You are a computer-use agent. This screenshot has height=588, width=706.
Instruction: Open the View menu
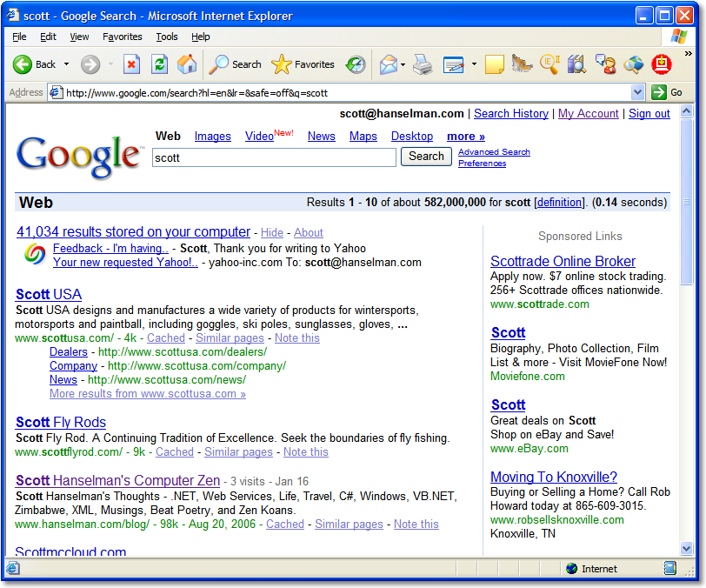(79, 37)
